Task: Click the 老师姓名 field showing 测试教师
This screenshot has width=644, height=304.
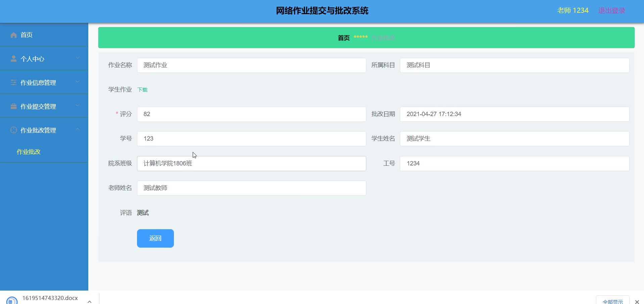Action: click(x=251, y=188)
